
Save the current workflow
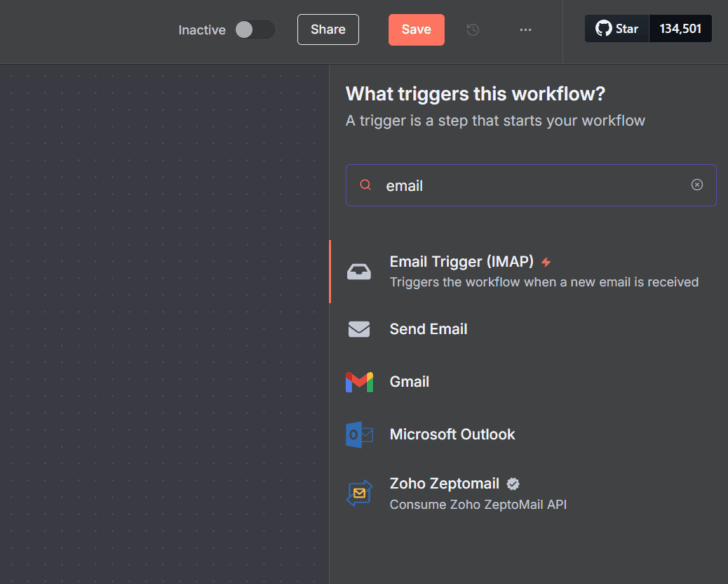[x=416, y=30]
